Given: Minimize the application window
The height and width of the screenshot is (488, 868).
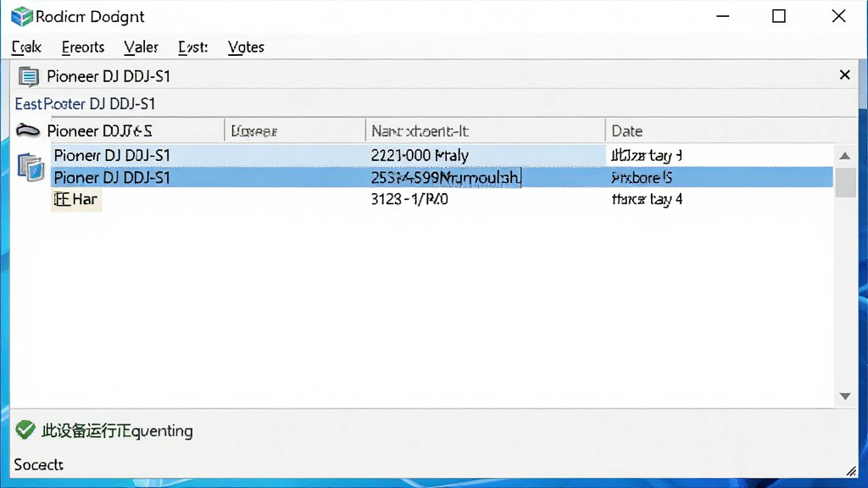Looking at the screenshot, I should (x=722, y=17).
